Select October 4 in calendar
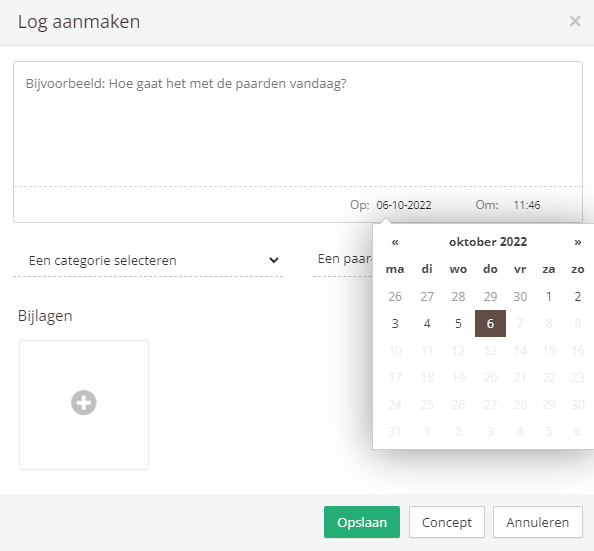This screenshot has height=551, width=594. (x=427, y=324)
